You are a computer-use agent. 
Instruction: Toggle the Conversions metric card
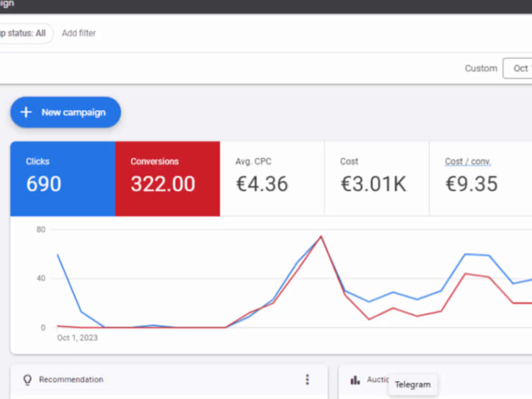pyautogui.click(x=167, y=178)
